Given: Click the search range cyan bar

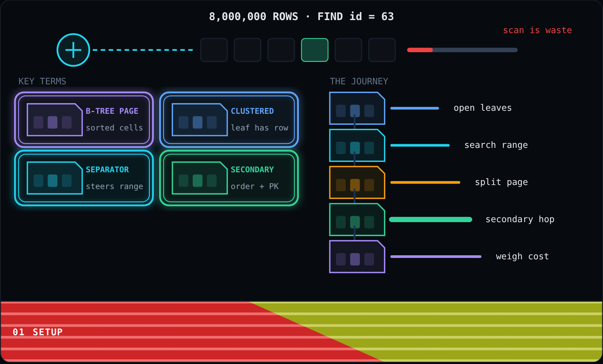Looking at the screenshot, I should point(420,145).
